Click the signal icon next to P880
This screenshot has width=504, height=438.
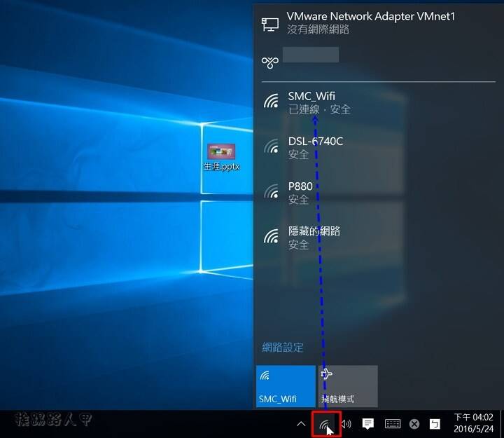tap(272, 191)
